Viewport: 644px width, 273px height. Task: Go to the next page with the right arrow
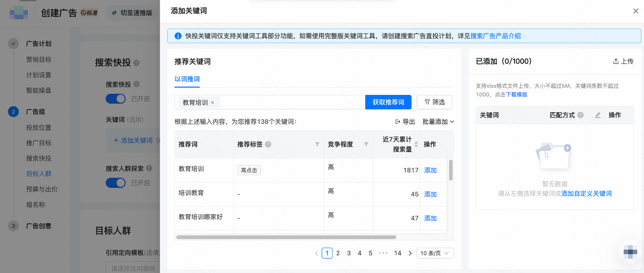pos(410,253)
